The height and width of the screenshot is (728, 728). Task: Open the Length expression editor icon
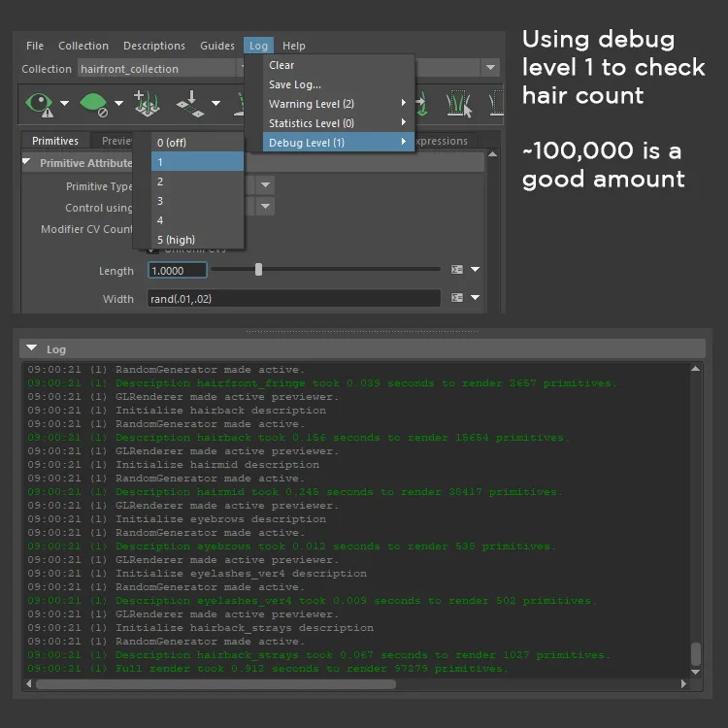pyautogui.click(x=457, y=270)
